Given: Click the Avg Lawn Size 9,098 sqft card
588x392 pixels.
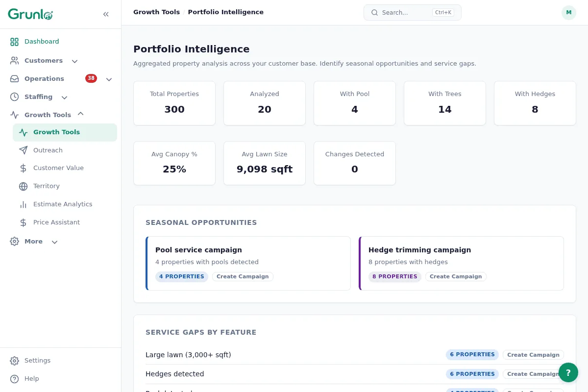Looking at the screenshot, I should (x=265, y=163).
